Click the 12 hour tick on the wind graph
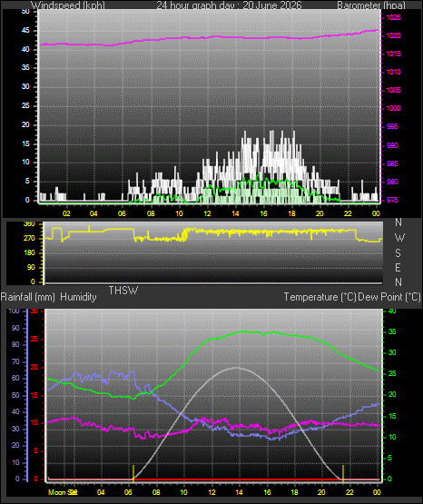 coord(207,213)
